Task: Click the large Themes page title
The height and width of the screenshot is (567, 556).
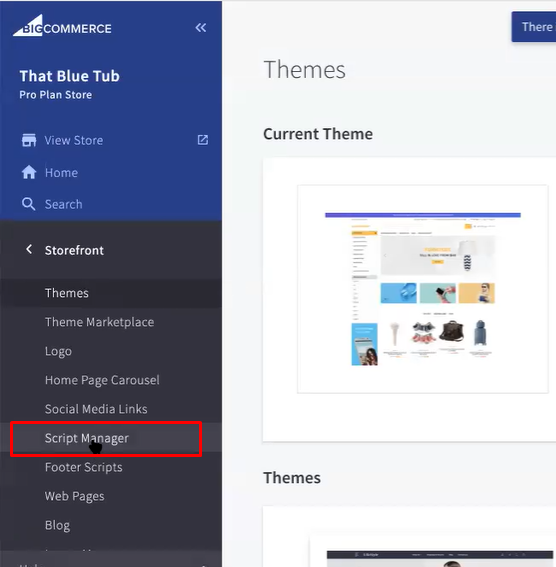Action: (304, 70)
